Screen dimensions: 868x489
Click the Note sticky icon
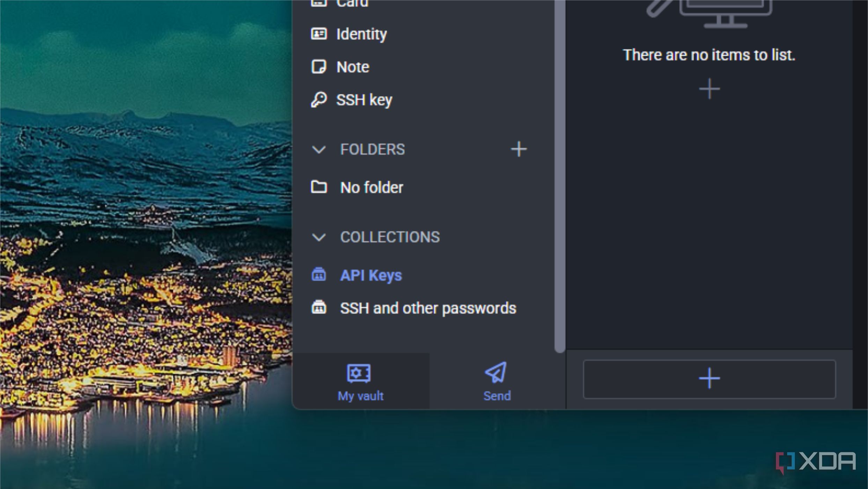point(319,67)
